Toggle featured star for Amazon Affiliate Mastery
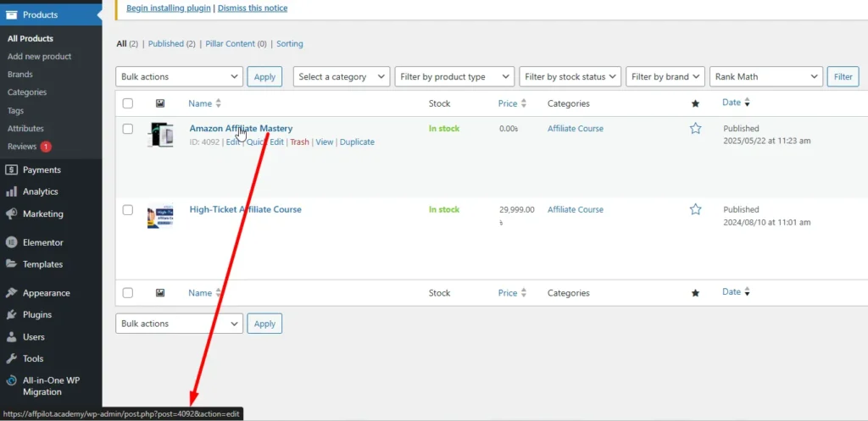 (x=695, y=129)
